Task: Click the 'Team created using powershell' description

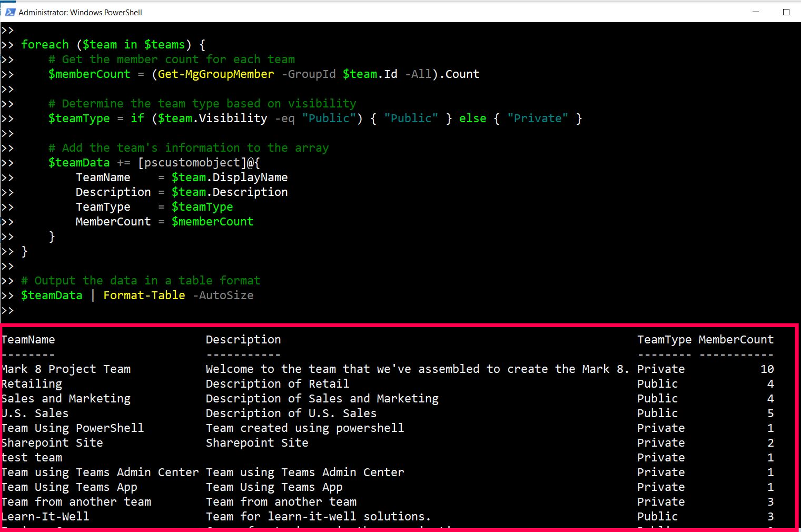Action: (304, 428)
